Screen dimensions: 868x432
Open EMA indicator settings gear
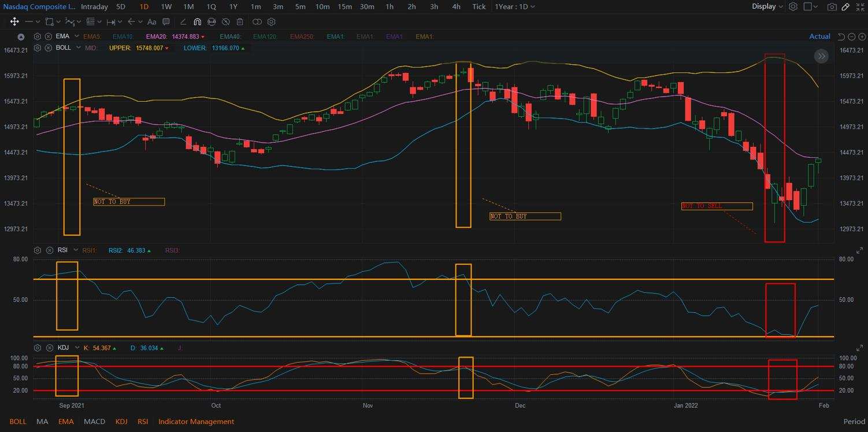(38, 36)
